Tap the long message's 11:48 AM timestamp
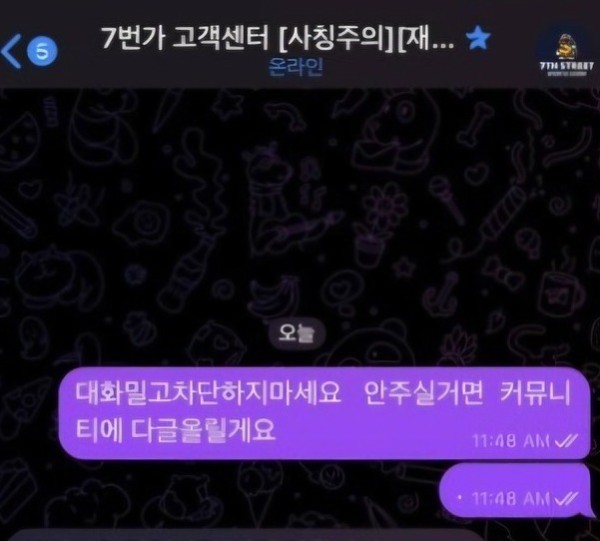The image size is (600, 541). (511, 441)
